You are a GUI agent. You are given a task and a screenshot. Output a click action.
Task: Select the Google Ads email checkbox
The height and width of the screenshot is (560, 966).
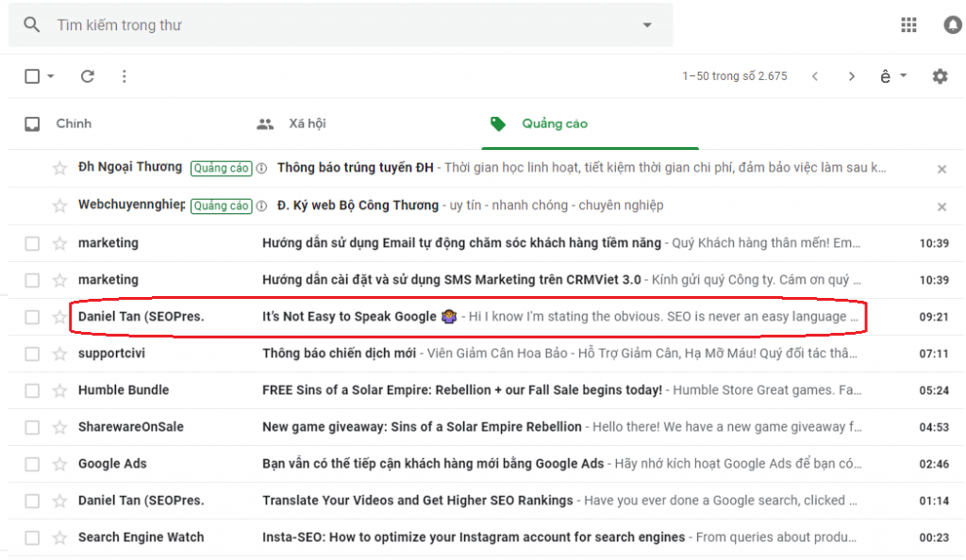tap(32, 464)
